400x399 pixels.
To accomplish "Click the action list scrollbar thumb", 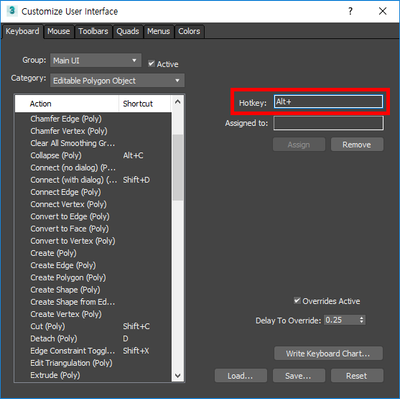I will (x=178, y=167).
